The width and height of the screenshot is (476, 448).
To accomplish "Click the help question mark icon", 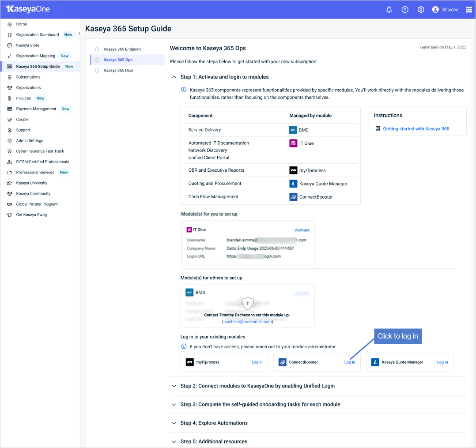I will coord(404,9).
